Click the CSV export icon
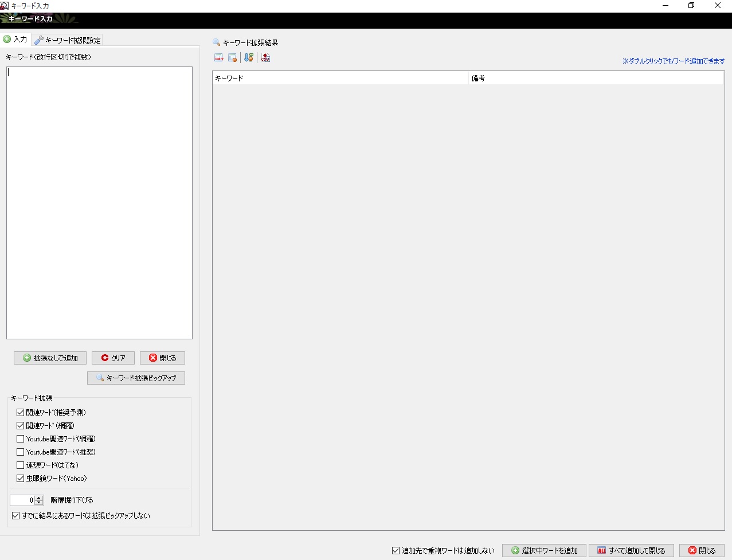This screenshot has height=560, width=732. click(265, 57)
